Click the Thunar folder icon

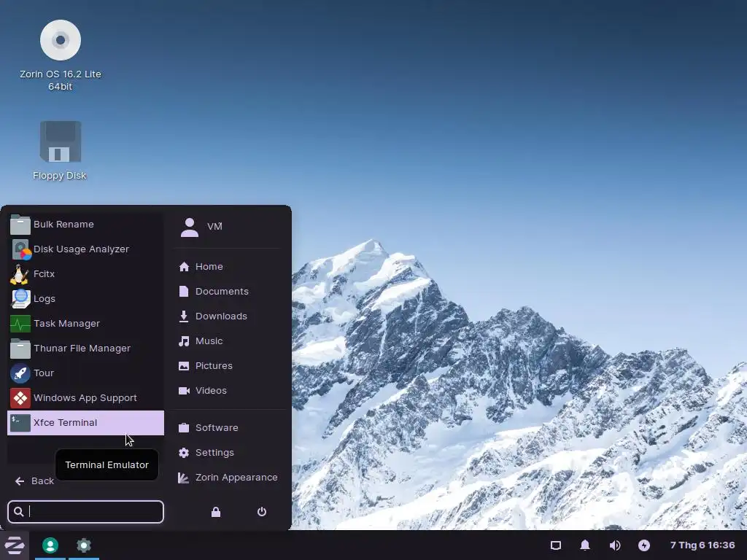pos(20,349)
